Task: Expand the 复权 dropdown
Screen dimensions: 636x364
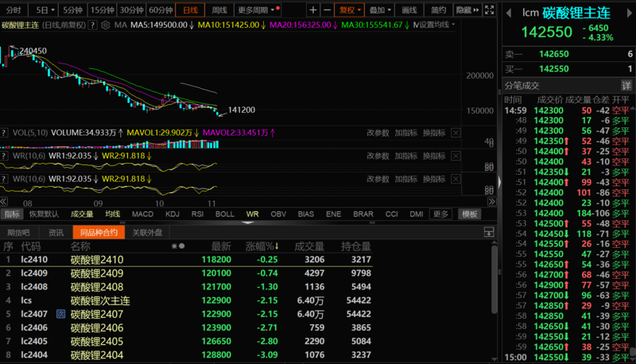Action: point(349,10)
